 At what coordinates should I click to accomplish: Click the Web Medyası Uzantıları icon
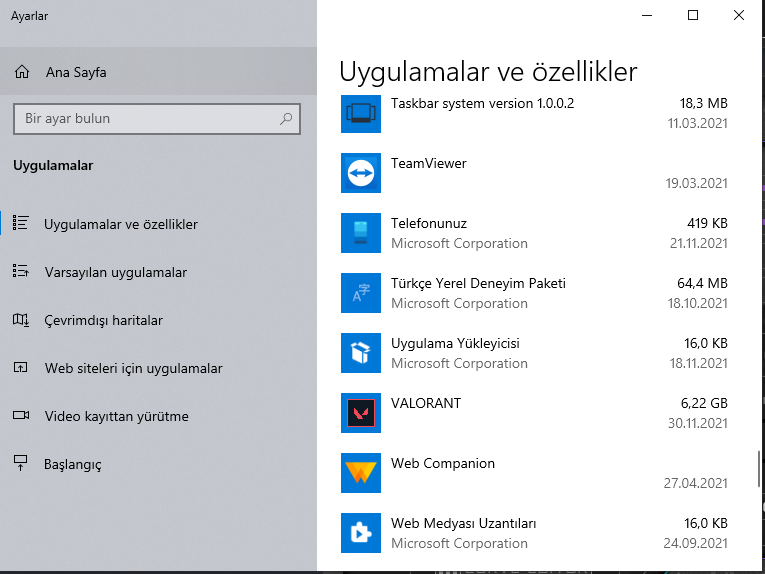point(361,533)
